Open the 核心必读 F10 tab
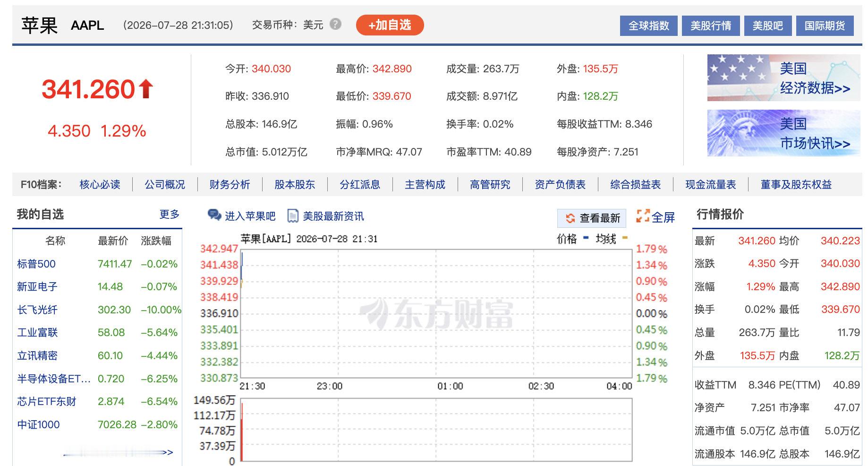Viewport: 868px width, 466px height. 100,184
